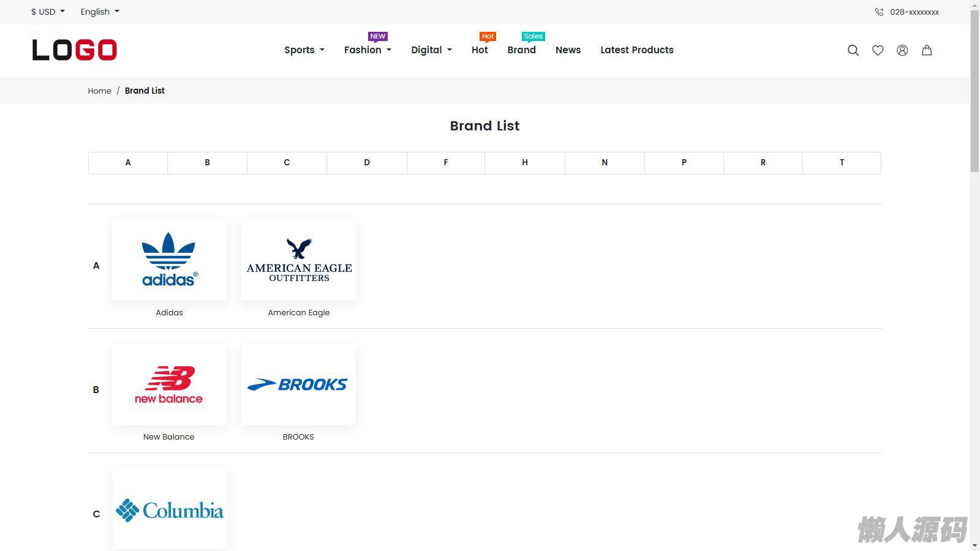Image resolution: width=980 pixels, height=551 pixels.
Task: Open the New Balance brand logo
Action: (169, 384)
